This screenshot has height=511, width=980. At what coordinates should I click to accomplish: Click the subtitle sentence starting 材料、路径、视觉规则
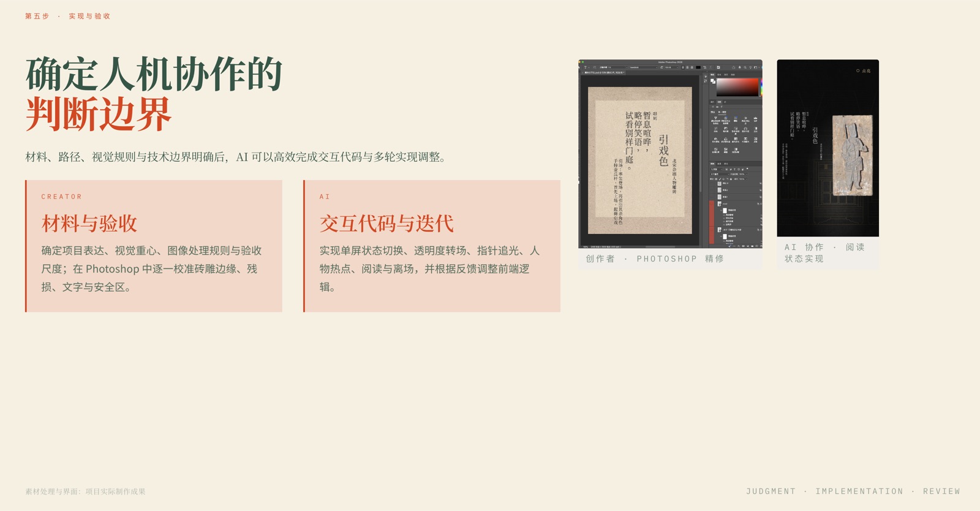click(x=236, y=157)
